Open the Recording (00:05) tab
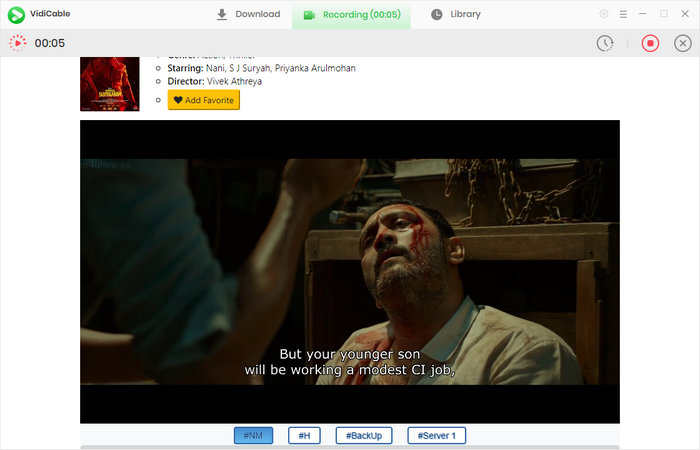 [x=351, y=15]
